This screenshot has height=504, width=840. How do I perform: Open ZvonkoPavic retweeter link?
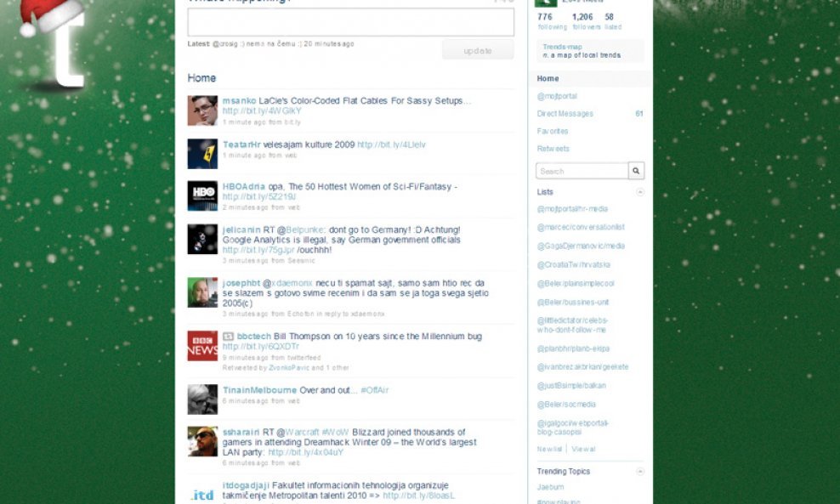(x=289, y=367)
